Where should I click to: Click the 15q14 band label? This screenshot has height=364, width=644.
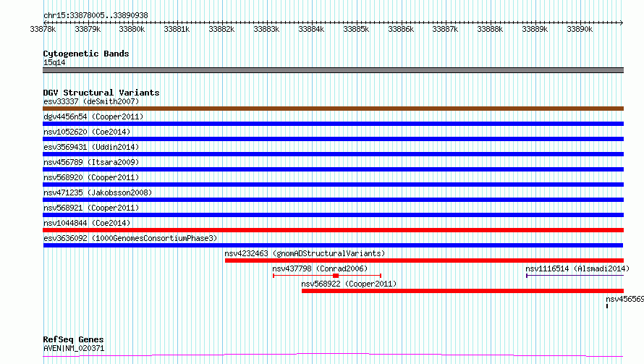click(54, 62)
